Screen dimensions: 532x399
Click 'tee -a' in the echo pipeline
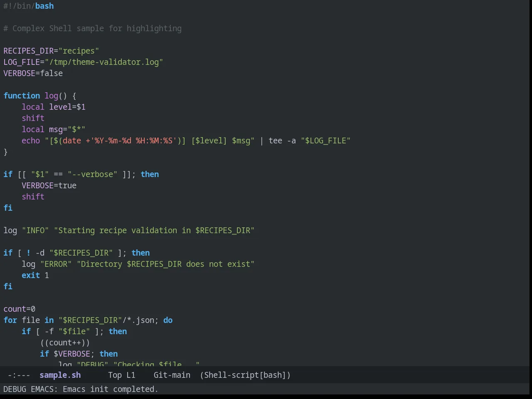tap(282, 140)
